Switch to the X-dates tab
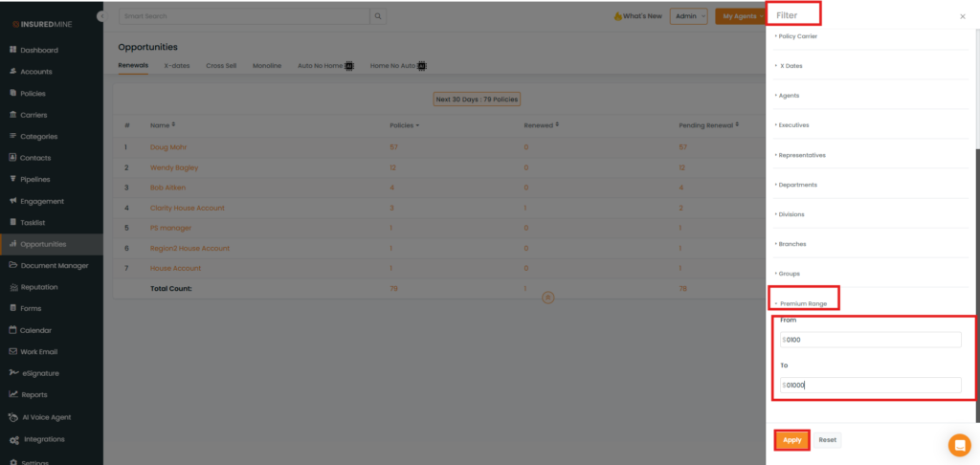Viewport: 980px width, 465px height. click(x=176, y=66)
